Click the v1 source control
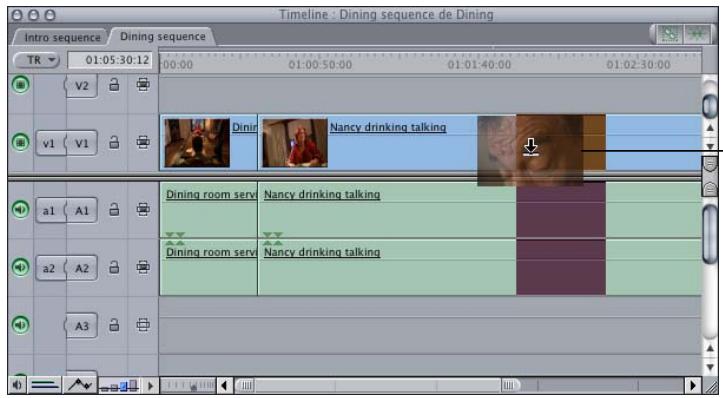 pyautogui.click(x=50, y=143)
